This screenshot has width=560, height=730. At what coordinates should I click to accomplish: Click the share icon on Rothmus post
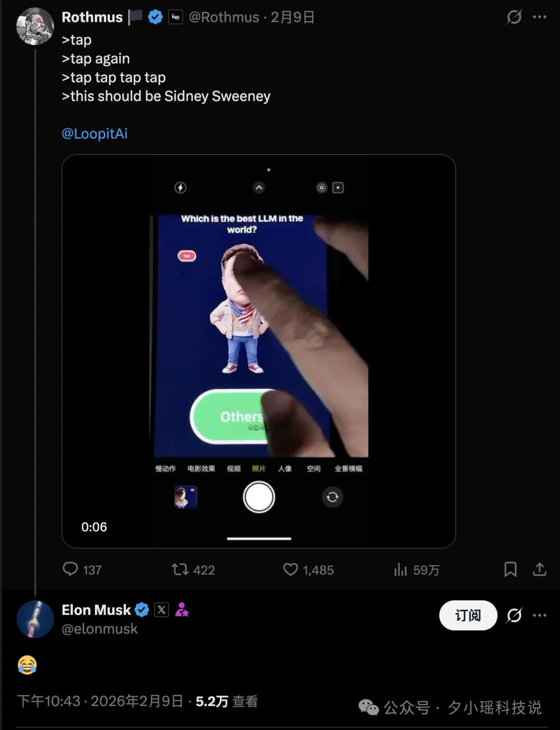tap(539, 569)
